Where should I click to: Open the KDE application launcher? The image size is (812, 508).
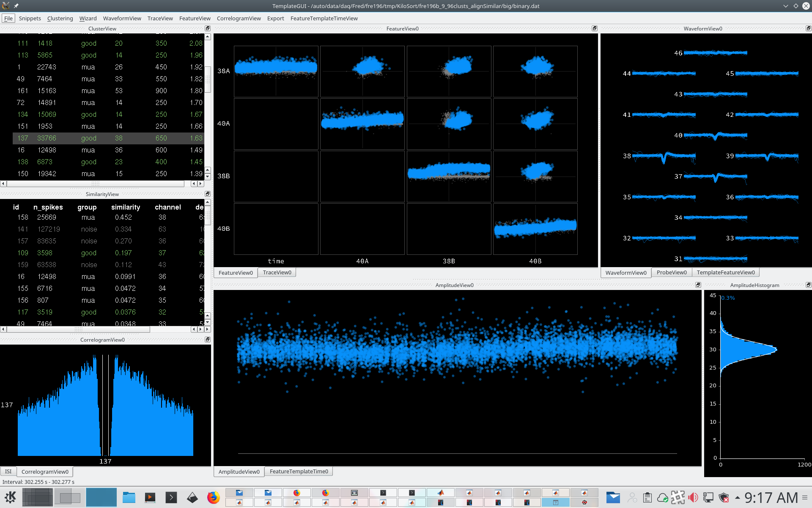pyautogui.click(x=11, y=497)
